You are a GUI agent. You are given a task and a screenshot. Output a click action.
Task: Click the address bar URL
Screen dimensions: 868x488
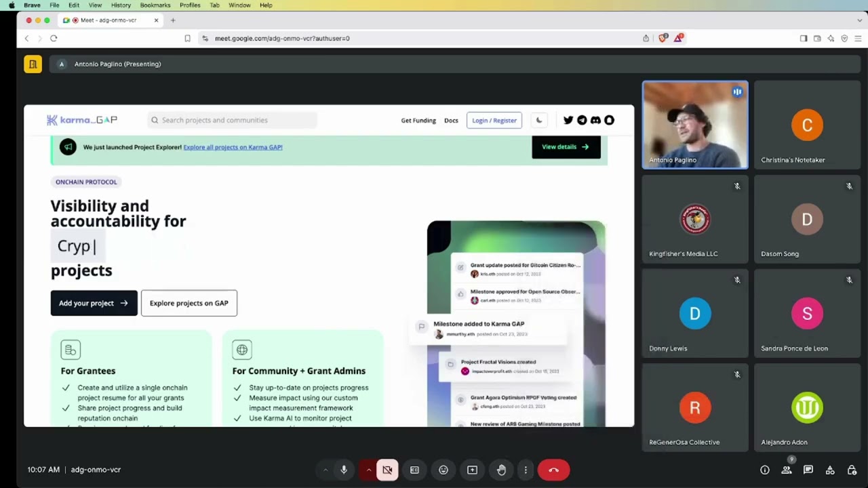282,39
